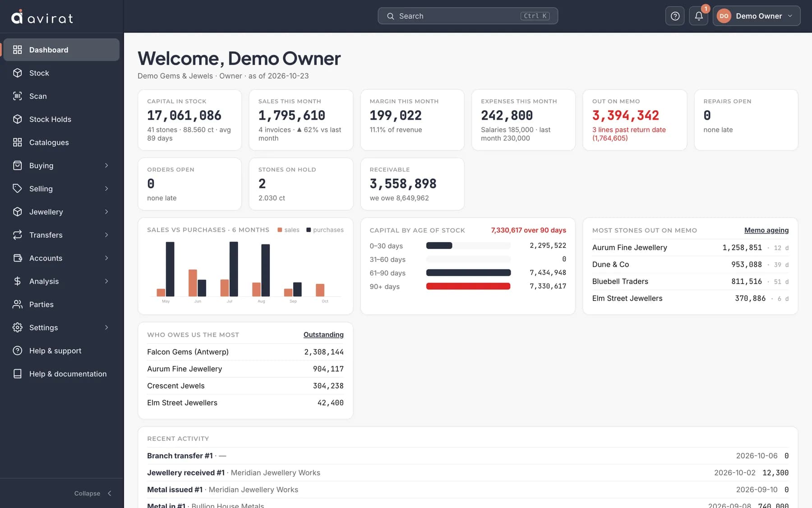Click the Buying bag icon

point(18,165)
